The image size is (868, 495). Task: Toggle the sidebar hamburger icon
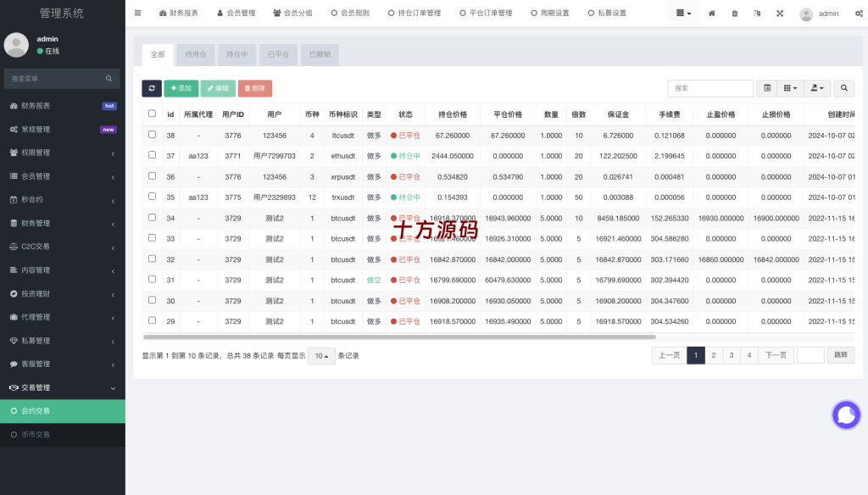pos(138,13)
